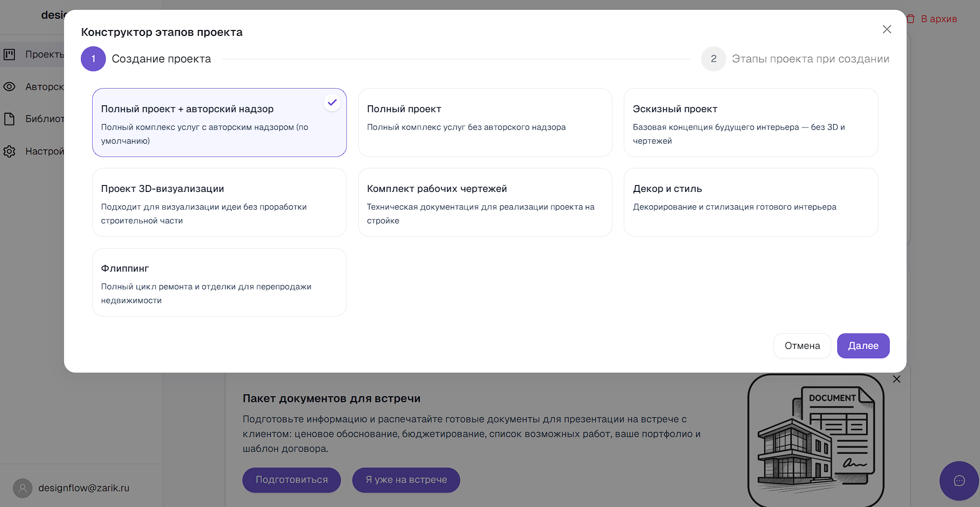Screen dimensions: 980x507
Task: Click step 1 'Создание проекта' indicator
Action: tap(94, 59)
